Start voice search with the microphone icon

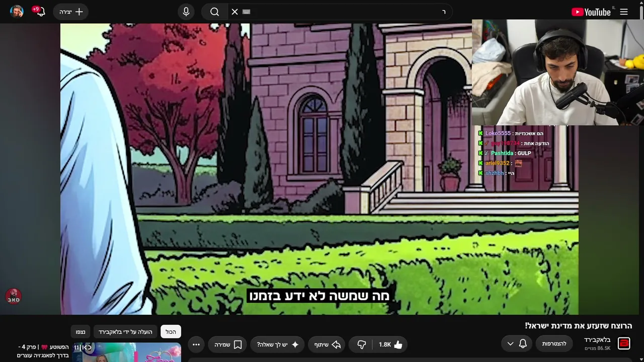click(x=186, y=12)
